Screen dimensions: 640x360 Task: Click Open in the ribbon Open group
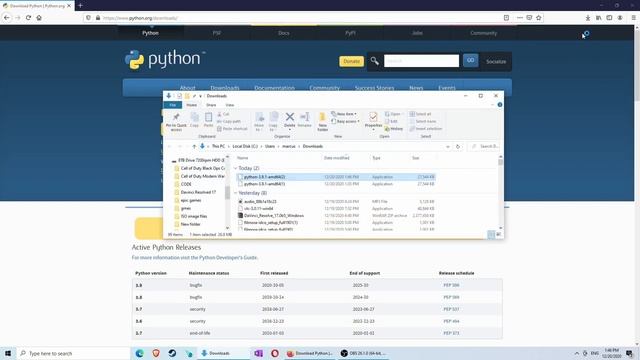393,114
